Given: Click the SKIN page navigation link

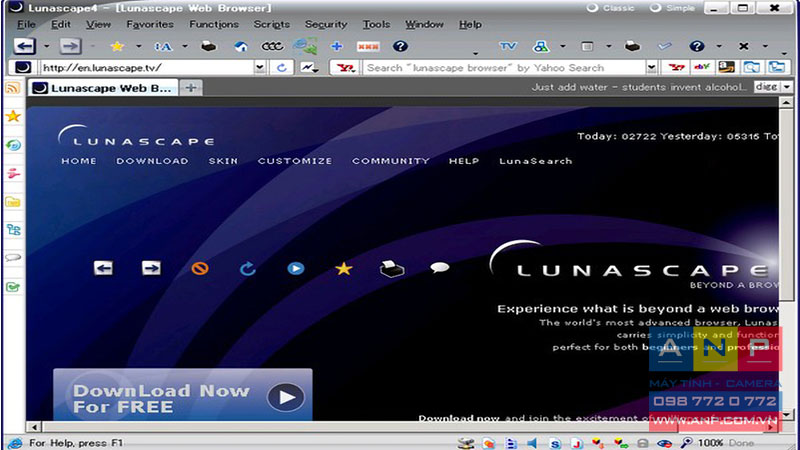Looking at the screenshot, I should [223, 161].
